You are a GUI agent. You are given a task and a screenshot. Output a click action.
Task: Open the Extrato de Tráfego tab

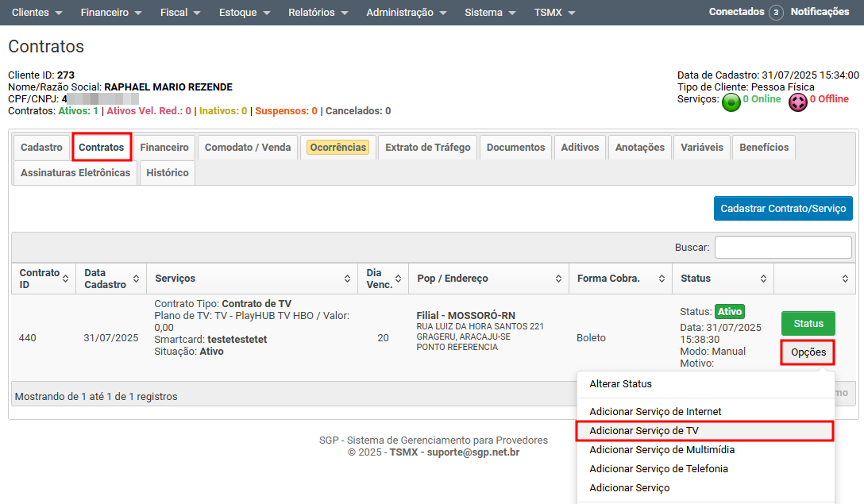coord(428,148)
